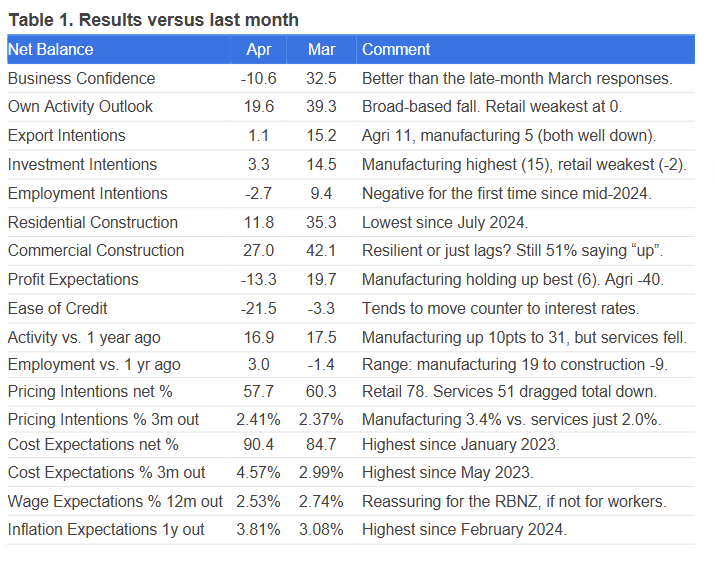Click the Apr column header
The height and width of the screenshot is (573, 715).
pyautogui.click(x=258, y=49)
